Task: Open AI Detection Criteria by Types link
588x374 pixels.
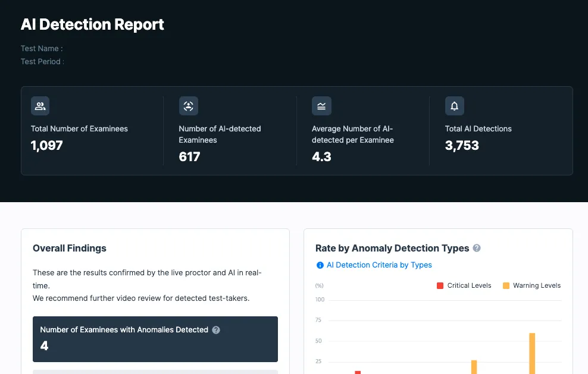Action: (379, 265)
